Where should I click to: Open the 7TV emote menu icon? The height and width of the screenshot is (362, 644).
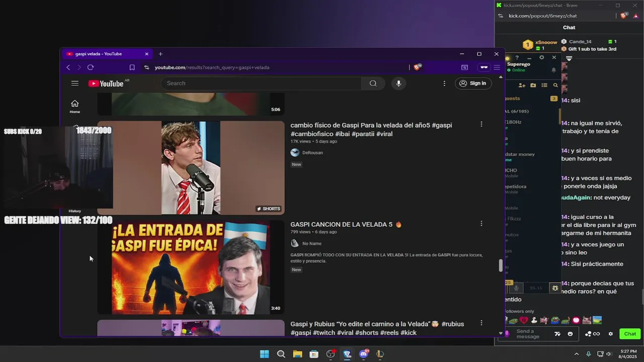coord(557,334)
